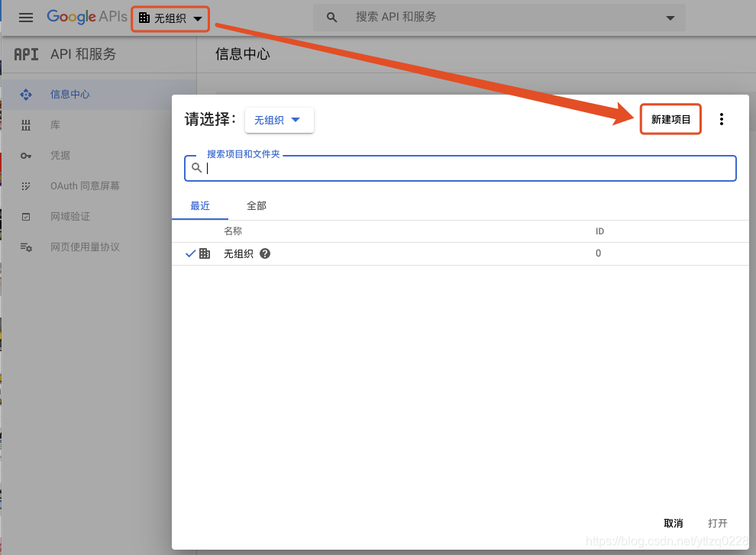Switch to the 最近 tab

pos(200,206)
